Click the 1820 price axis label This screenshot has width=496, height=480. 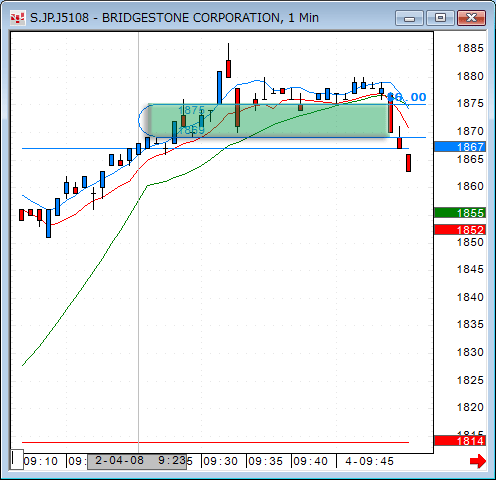[x=470, y=407]
